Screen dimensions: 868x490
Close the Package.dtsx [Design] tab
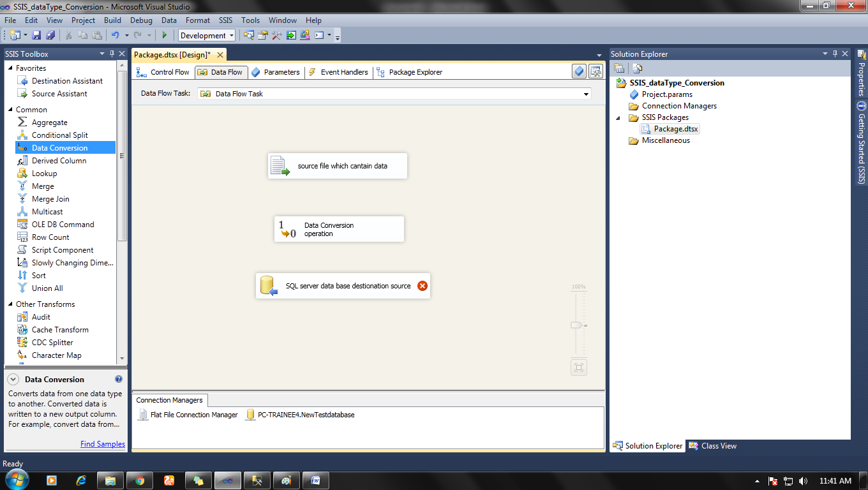tap(220, 55)
